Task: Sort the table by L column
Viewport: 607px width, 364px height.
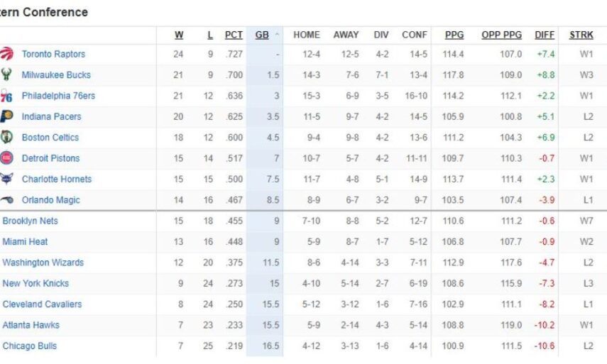Action: point(209,35)
